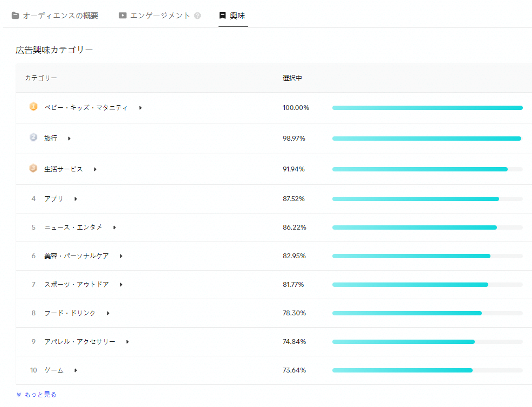Screen dimensions: 532x407
Task: Expand the 美容・パーソナルケア category arrow
Action: click(121, 256)
